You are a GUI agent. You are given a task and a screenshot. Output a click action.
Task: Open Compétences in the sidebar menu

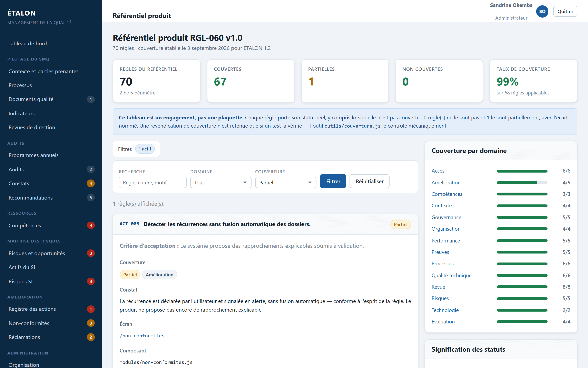coord(51,225)
